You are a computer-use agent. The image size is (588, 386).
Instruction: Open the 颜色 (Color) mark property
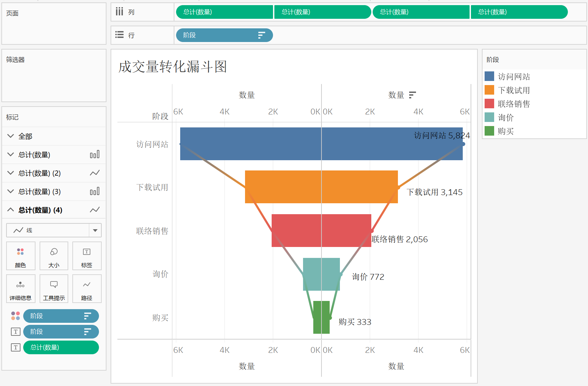20,256
